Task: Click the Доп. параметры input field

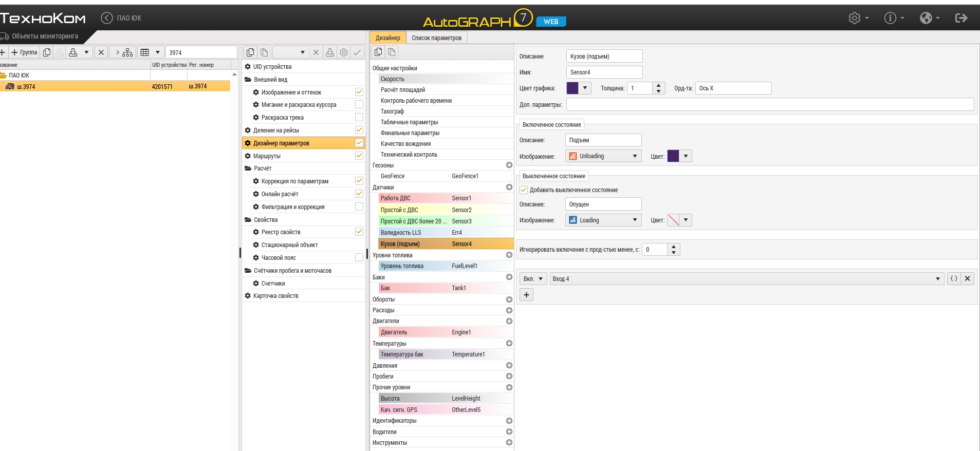Action: [770, 104]
